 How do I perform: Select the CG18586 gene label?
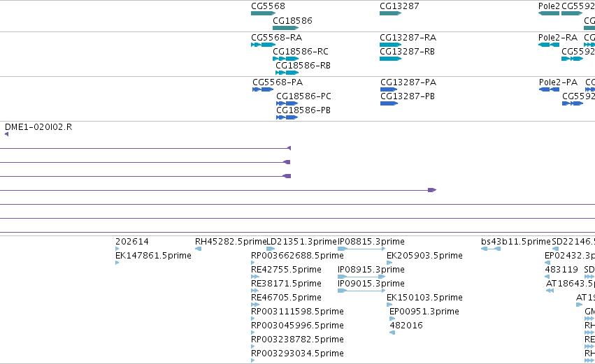pos(292,20)
